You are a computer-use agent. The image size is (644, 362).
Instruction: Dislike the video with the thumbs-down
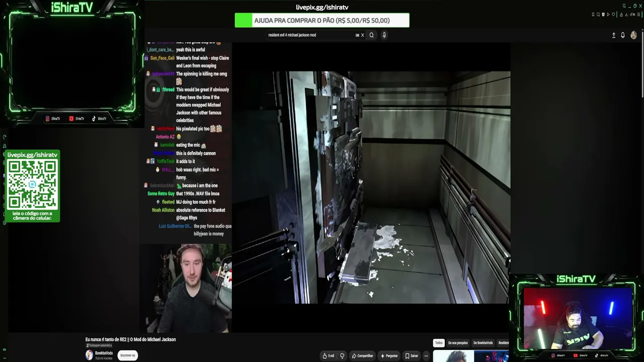pyautogui.click(x=342, y=356)
